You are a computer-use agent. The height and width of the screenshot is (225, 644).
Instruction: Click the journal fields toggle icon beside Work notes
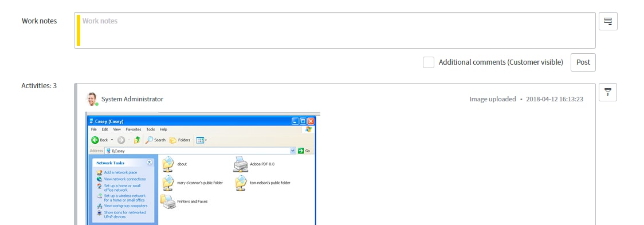608,21
